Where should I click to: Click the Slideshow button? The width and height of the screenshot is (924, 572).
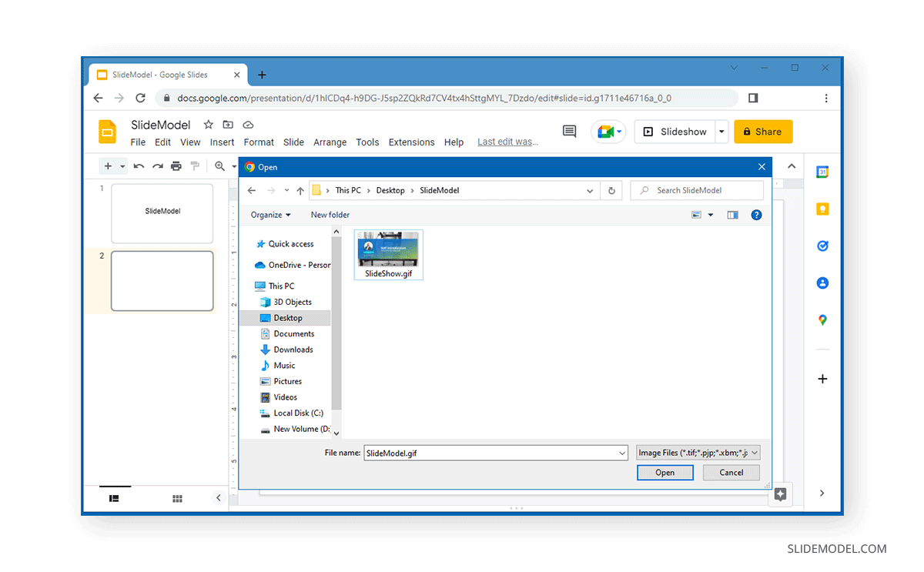675,132
